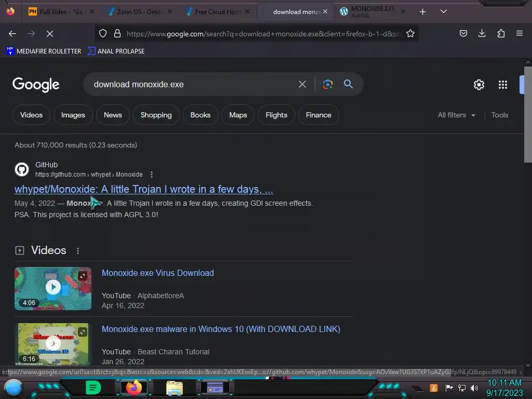
Task: Open the file explorer taskbar icon
Action: [175, 388]
